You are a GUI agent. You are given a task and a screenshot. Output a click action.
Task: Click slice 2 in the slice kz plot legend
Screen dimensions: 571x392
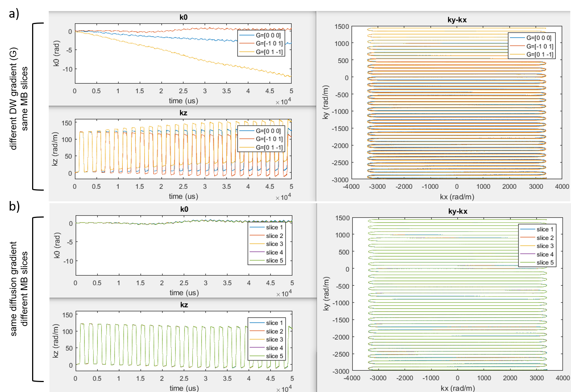click(x=274, y=332)
